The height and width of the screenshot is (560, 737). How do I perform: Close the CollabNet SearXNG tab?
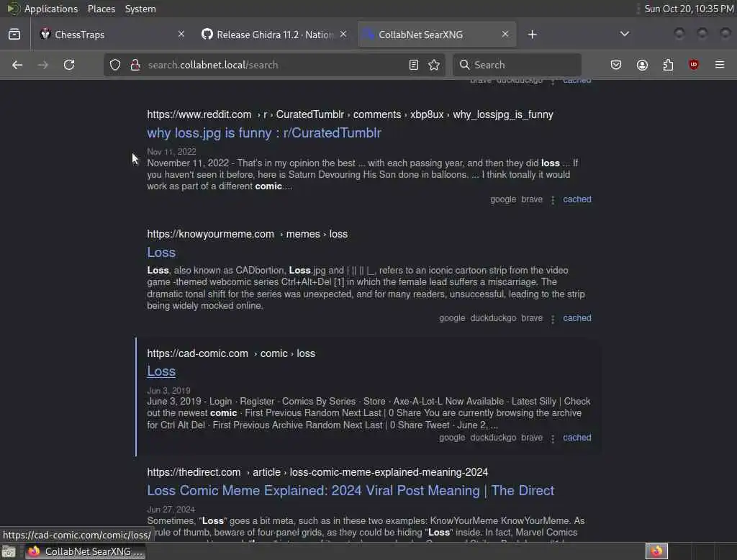pos(505,35)
